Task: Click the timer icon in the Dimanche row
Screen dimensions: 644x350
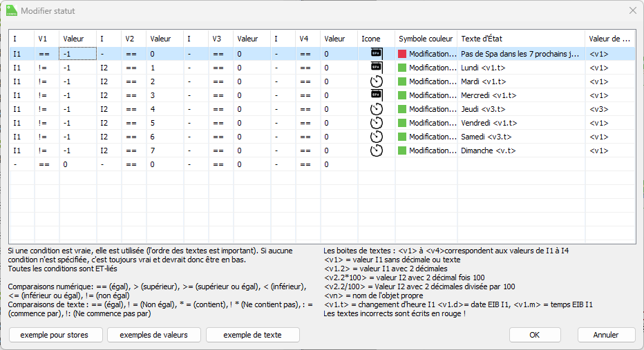Action: 376,150
